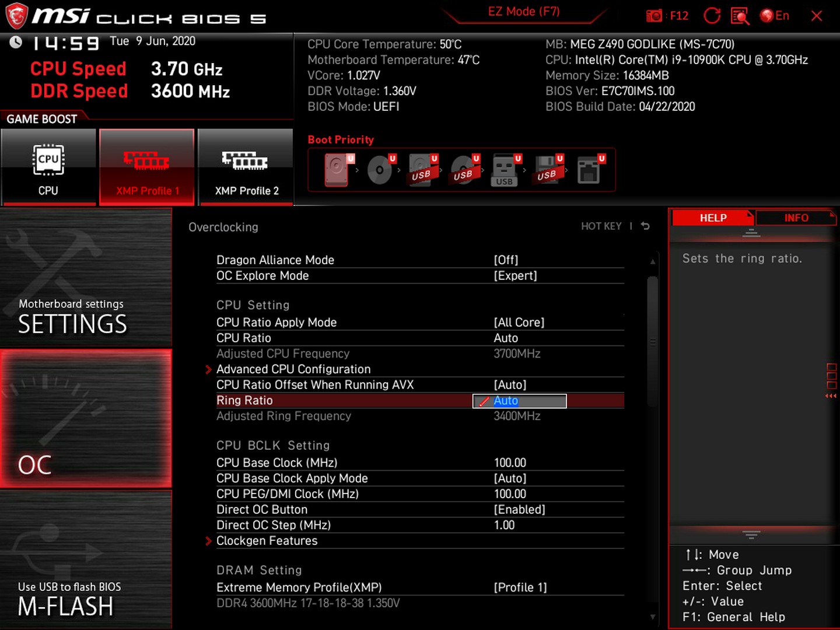Select the USB hard disk boot icon
The image size is (840, 630).
point(423,170)
